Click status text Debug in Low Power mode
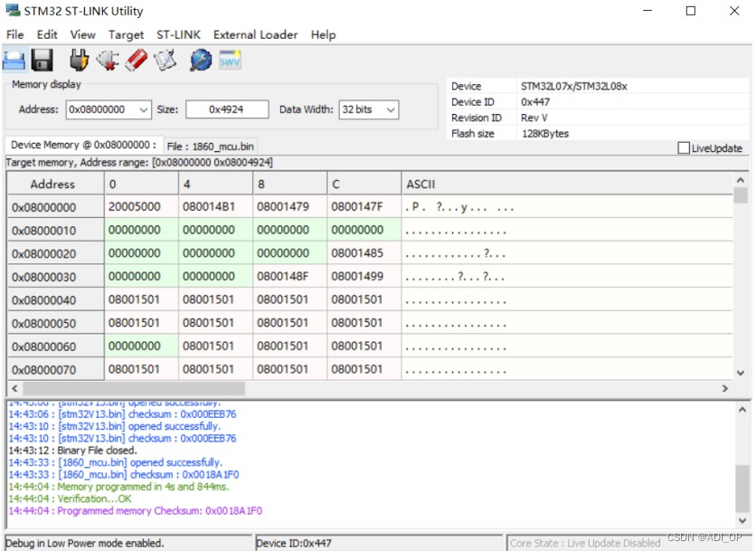The width and height of the screenshot is (756, 551). click(x=85, y=543)
